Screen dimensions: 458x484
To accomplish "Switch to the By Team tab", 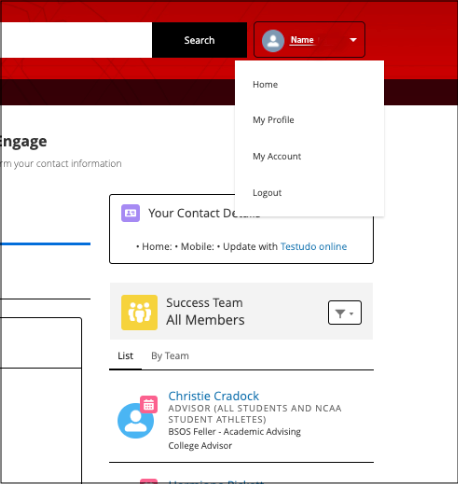I will pos(170,356).
